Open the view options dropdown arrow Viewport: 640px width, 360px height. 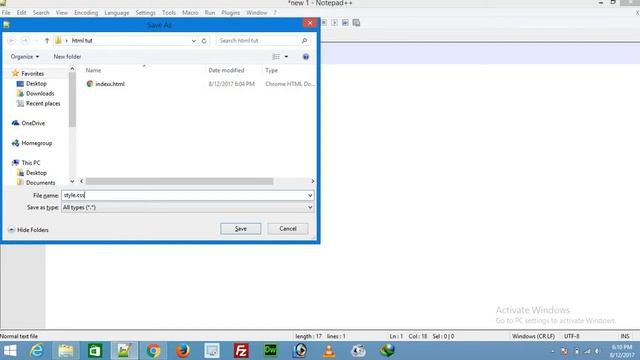[286, 57]
